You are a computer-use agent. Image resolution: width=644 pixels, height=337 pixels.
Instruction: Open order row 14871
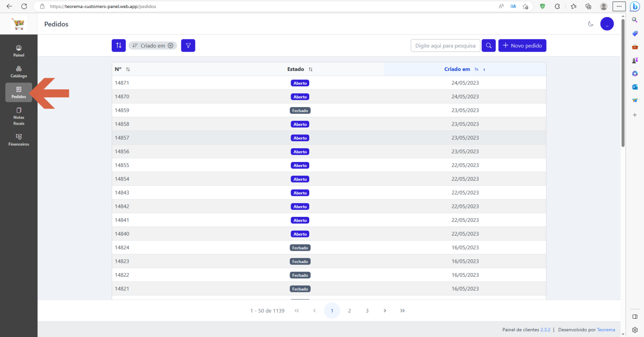pyautogui.click(x=329, y=83)
